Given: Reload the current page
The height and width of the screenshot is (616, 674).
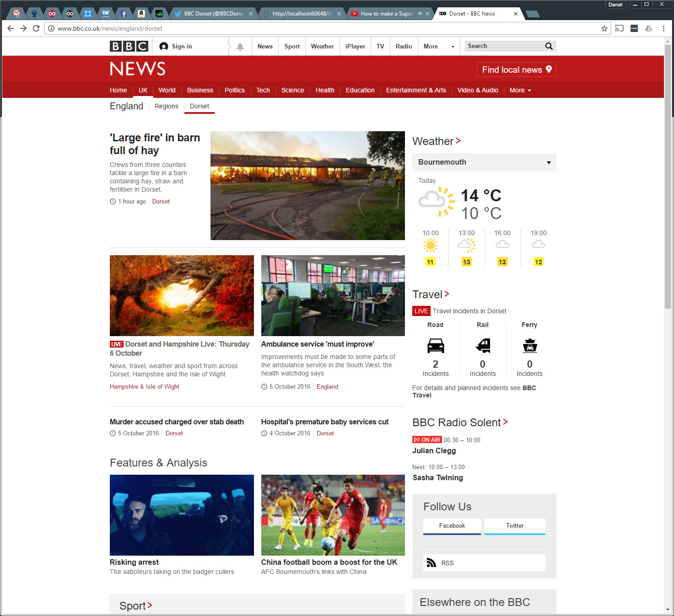Looking at the screenshot, I should (36, 28).
